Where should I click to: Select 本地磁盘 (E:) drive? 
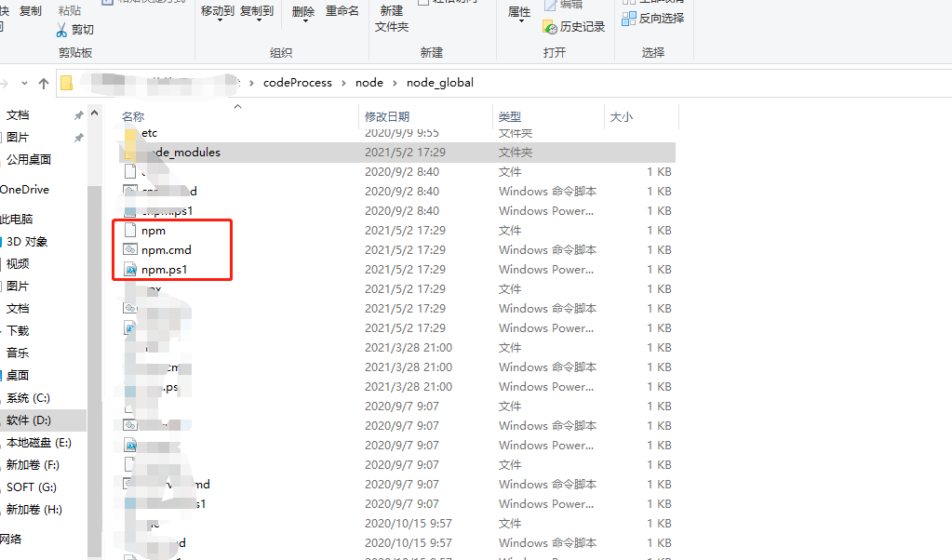tap(39, 443)
